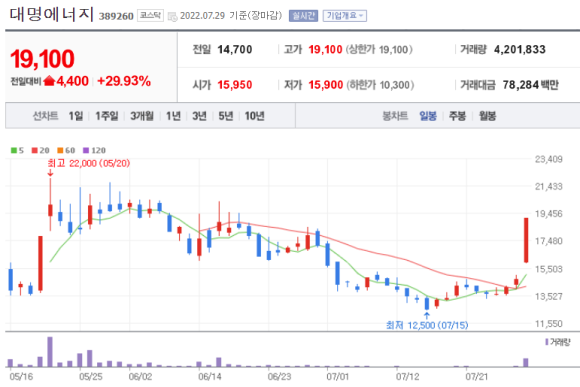Click the +29.93% change rate
580x387 pixels.
click(124, 81)
